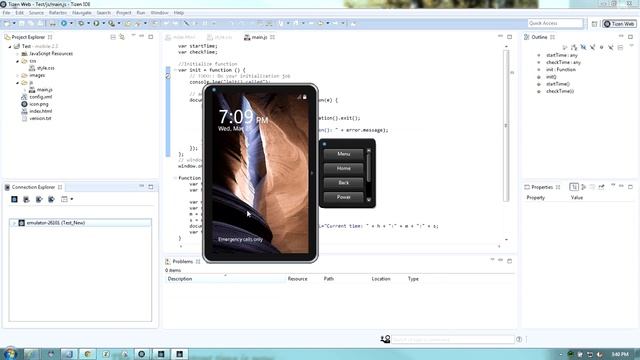The height and width of the screenshot is (360, 640).
Task: Click the blue Run toolbar icon
Action: (x=64, y=23)
